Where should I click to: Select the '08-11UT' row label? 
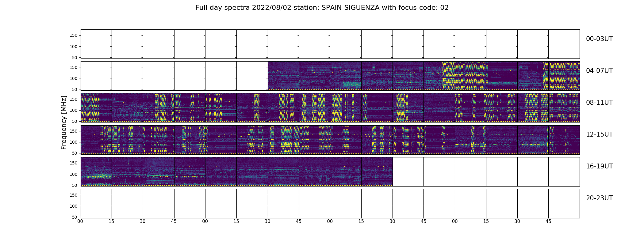[599, 103]
